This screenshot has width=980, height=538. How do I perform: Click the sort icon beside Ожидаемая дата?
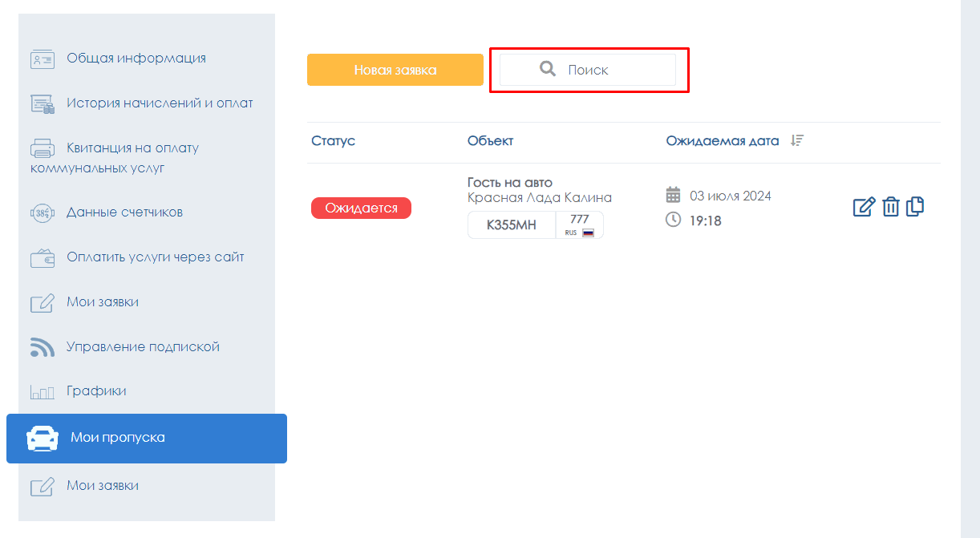796,140
